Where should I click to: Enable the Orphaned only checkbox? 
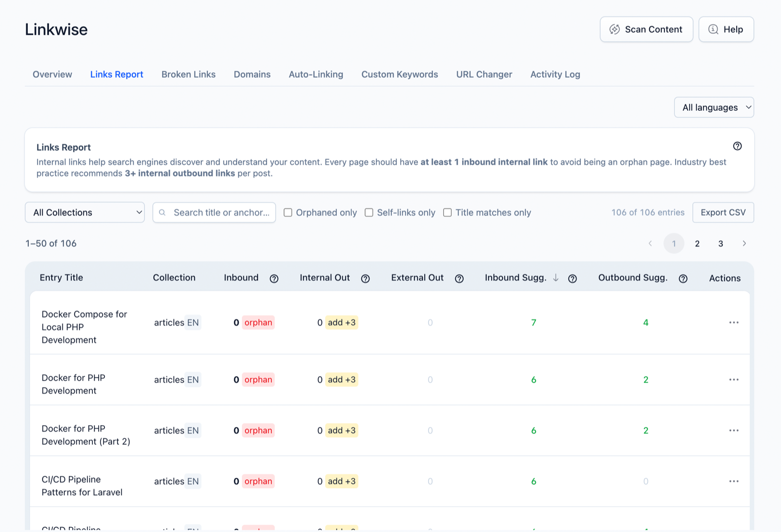(x=288, y=212)
